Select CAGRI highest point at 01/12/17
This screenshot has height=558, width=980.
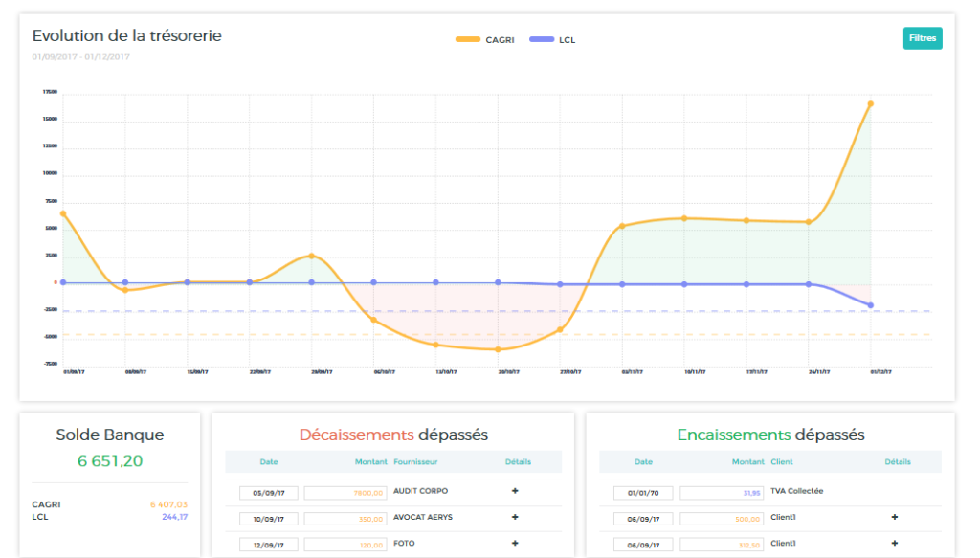pyautogui.click(x=871, y=103)
